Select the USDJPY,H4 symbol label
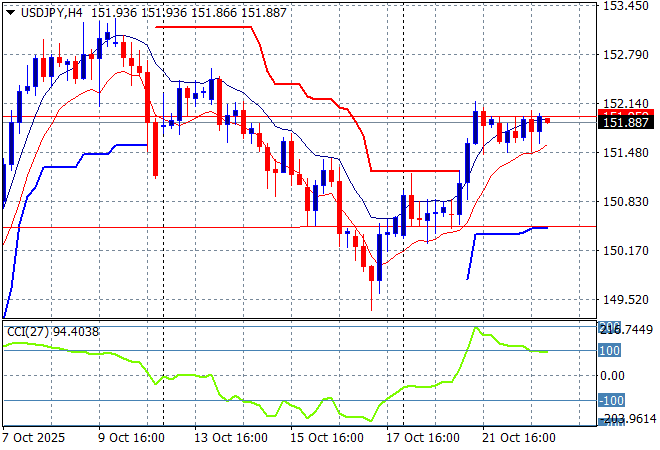This screenshot has height=450, width=660. (x=52, y=13)
